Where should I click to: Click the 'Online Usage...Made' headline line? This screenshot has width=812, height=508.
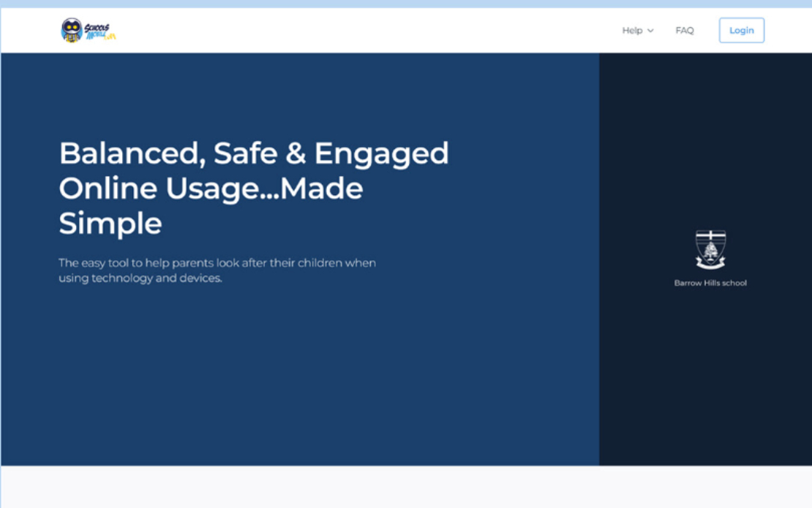(x=211, y=189)
